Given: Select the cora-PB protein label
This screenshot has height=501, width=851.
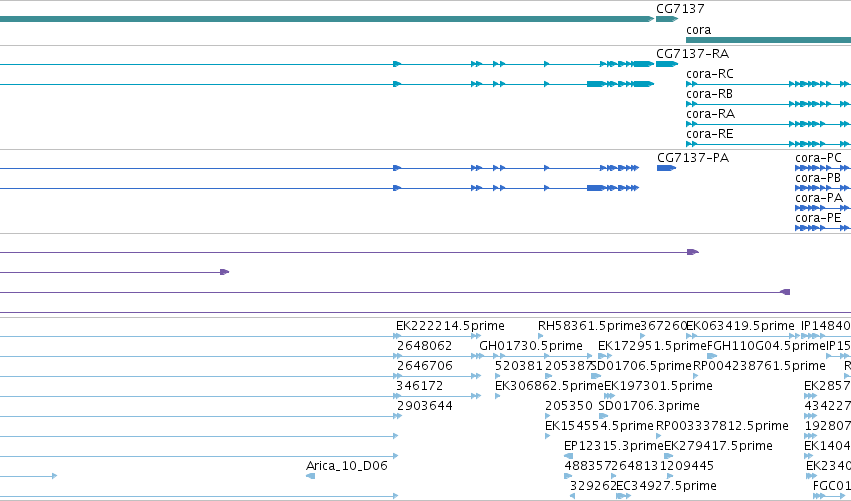Looking at the screenshot, I should pos(818,178).
